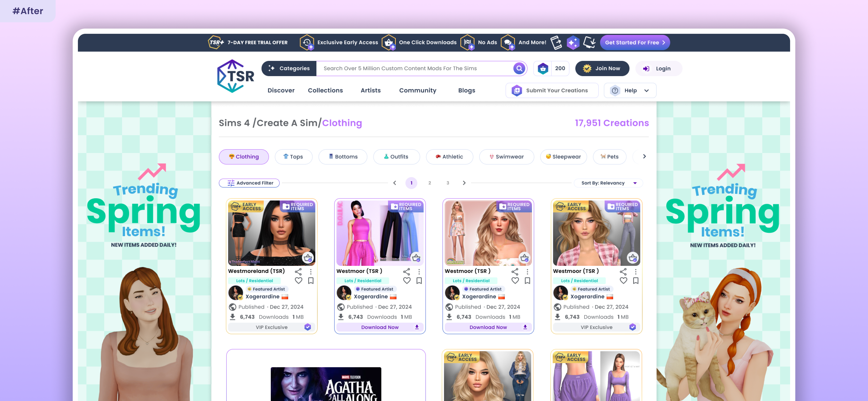
Task: Open three-dot menu on Westmoreland card
Action: 311,271
